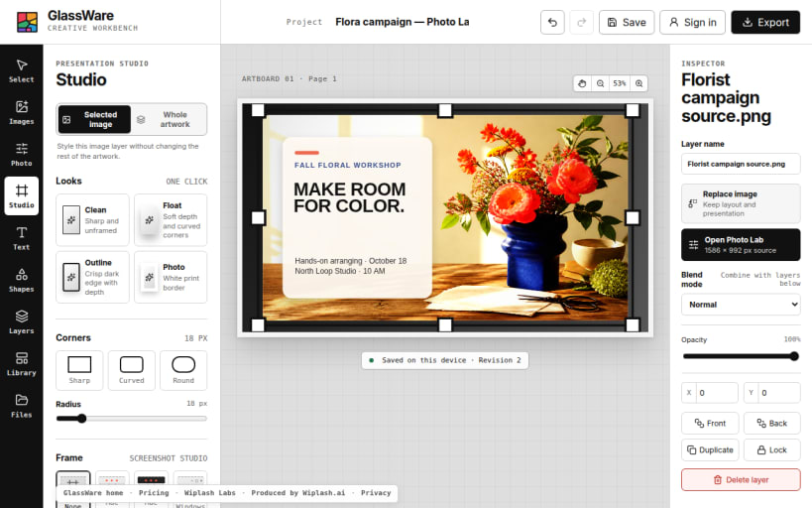Open Wiplash Labs link
Screen dimensions: 812x508
point(210,493)
